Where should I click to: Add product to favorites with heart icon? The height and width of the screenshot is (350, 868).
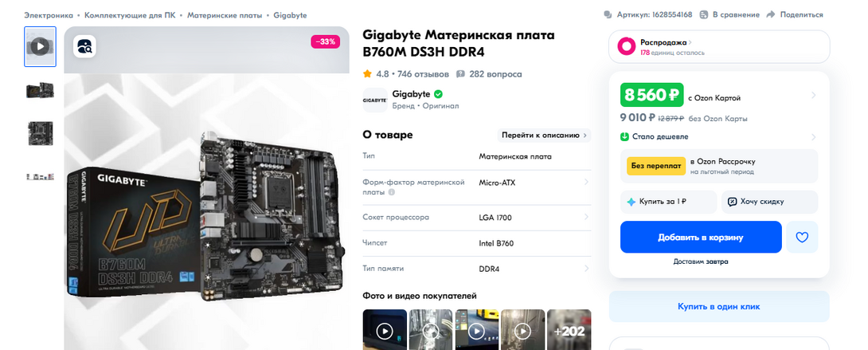(x=802, y=237)
